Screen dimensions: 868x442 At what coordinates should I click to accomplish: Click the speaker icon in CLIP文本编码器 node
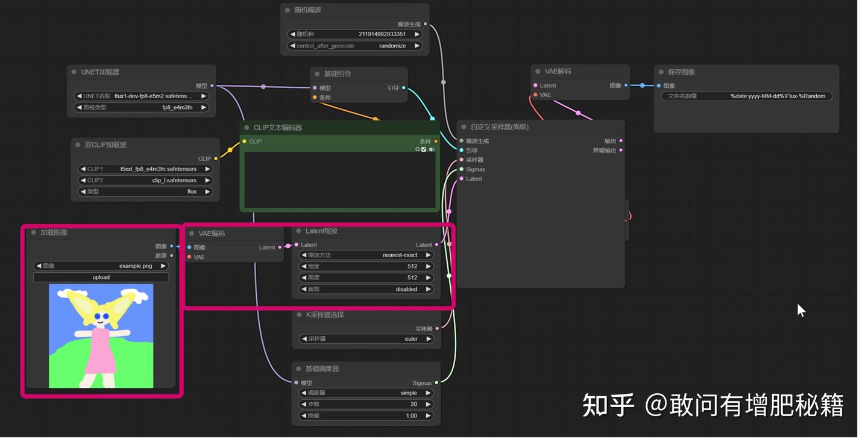pyautogui.click(x=432, y=149)
